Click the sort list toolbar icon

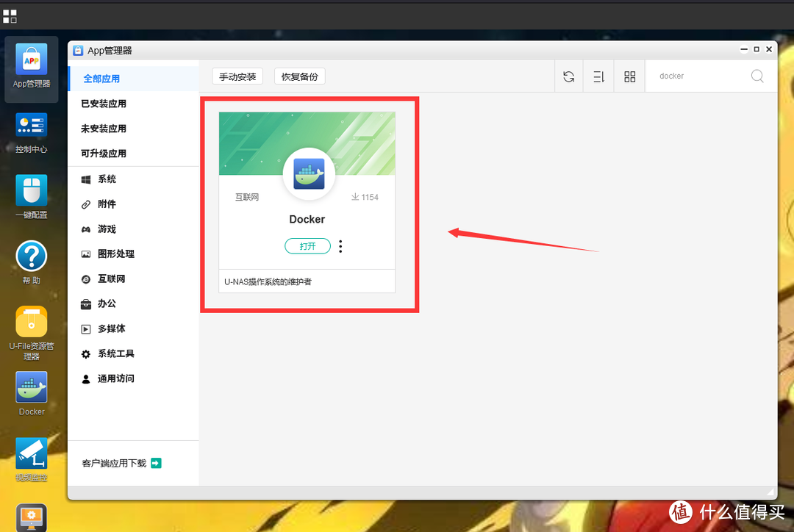coord(598,76)
